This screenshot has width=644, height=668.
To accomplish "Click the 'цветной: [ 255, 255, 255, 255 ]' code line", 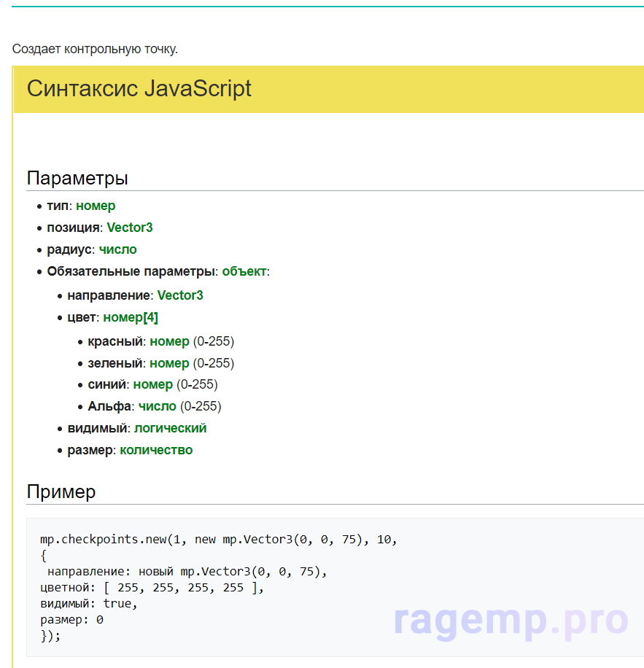I will click(x=151, y=588).
